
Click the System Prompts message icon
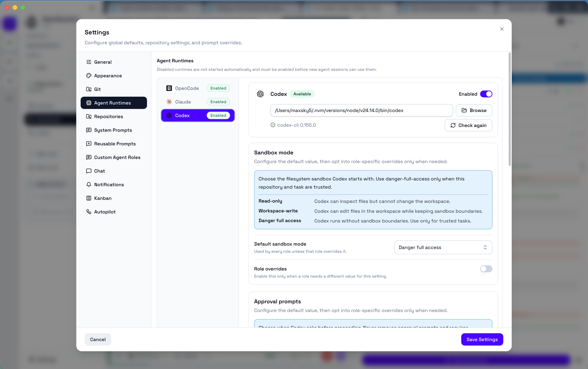89,130
